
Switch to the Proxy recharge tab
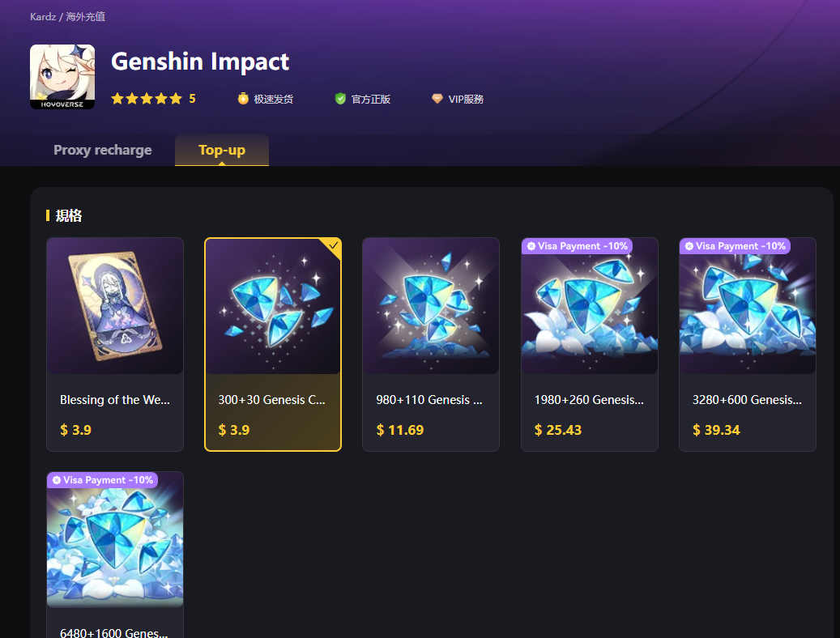click(102, 150)
